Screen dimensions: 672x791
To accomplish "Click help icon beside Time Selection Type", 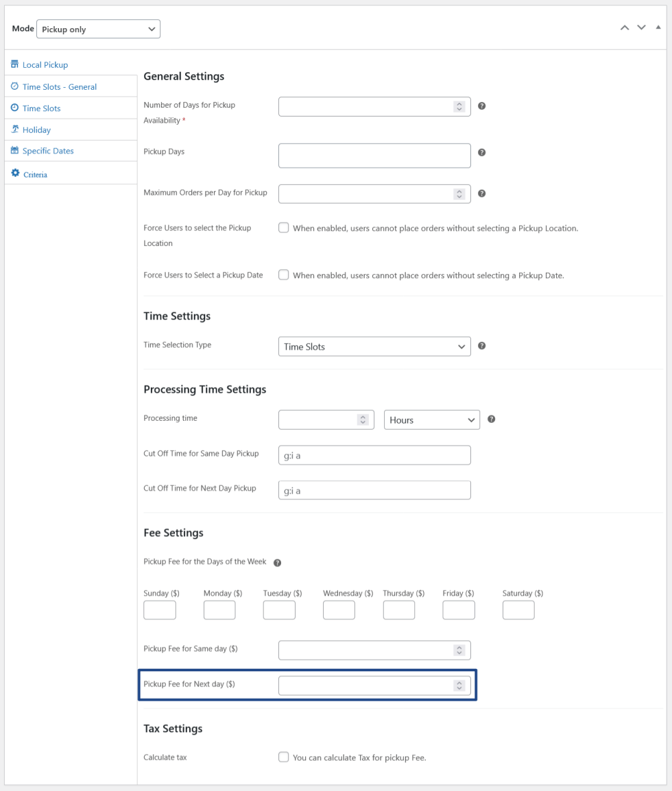I will [482, 346].
